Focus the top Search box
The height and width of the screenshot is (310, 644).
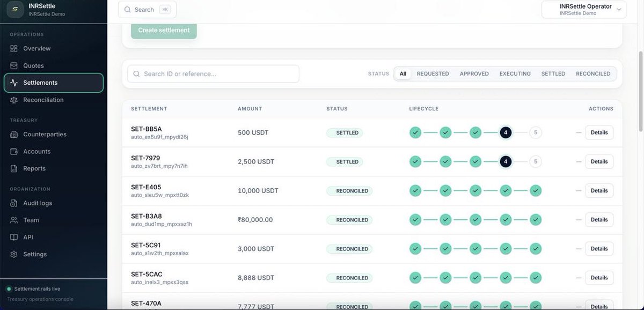coord(147,10)
